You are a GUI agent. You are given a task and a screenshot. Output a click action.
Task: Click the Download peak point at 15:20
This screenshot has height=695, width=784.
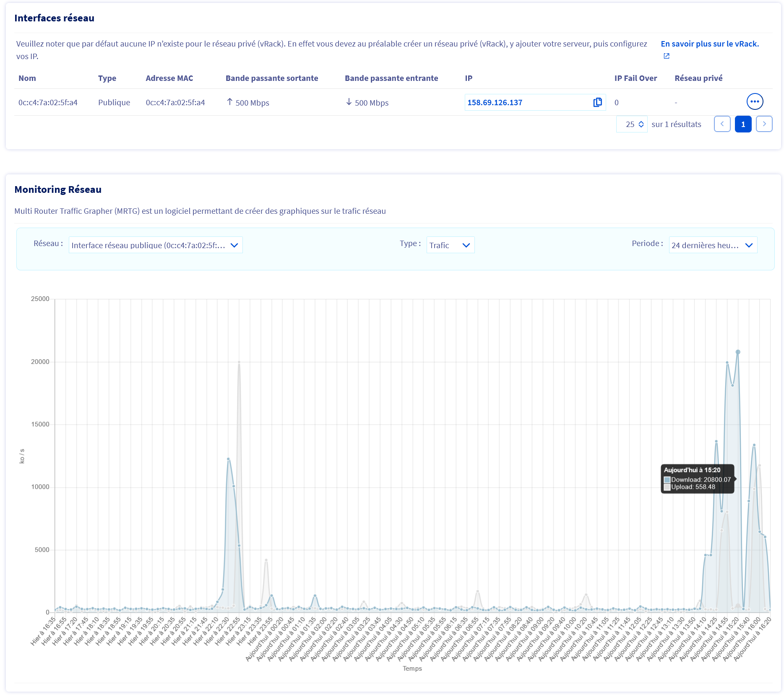point(738,352)
